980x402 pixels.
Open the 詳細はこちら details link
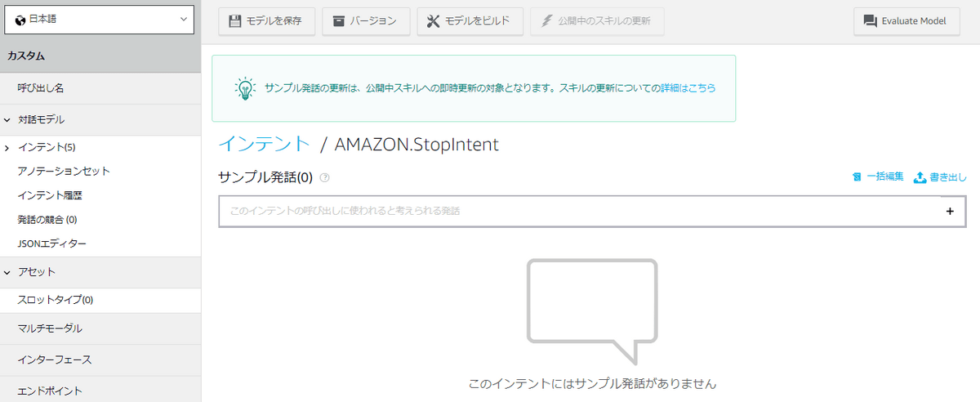click(688, 87)
